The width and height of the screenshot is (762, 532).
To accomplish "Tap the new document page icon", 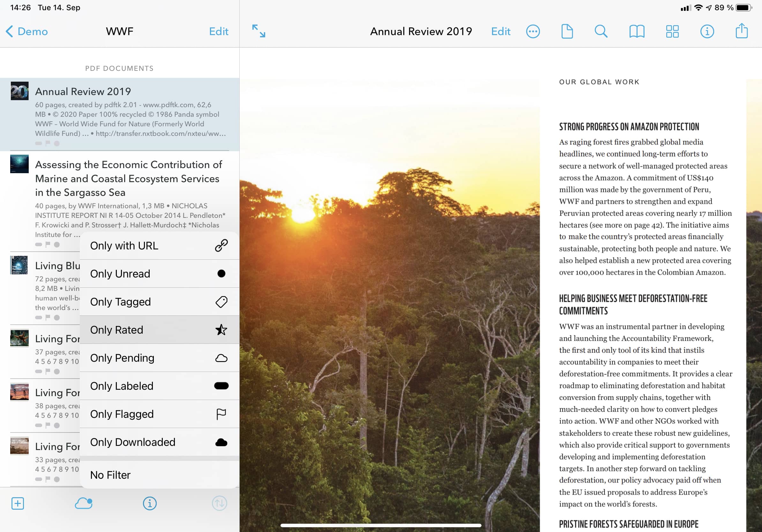I will tap(566, 31).
